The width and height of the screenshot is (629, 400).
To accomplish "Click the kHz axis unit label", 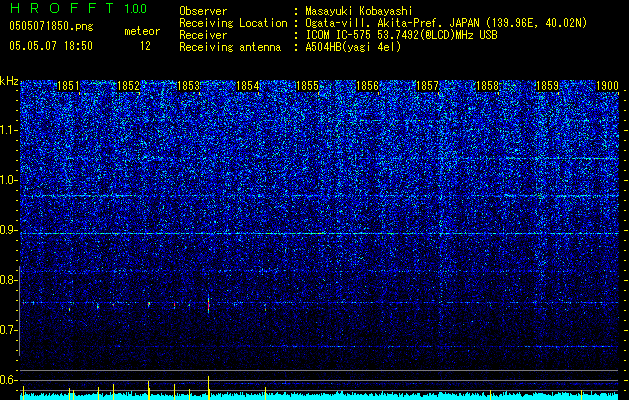I will tap(9, 81).
